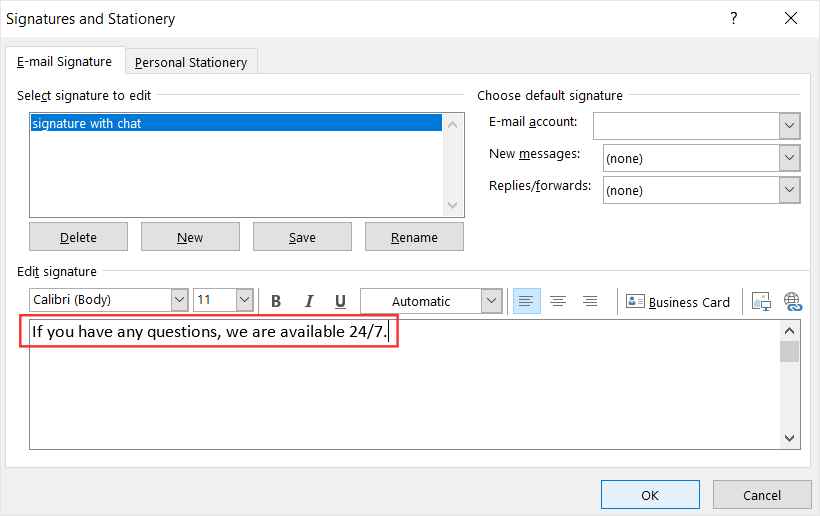Center the signature text
Screen dimensions: 820x516
[558, 301]
